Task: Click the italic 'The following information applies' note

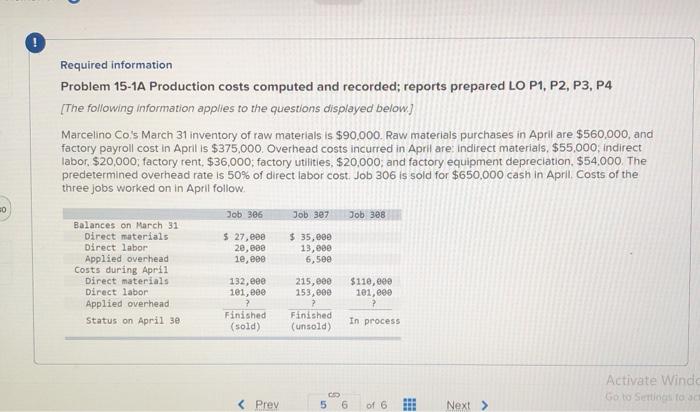Action: 237,108
